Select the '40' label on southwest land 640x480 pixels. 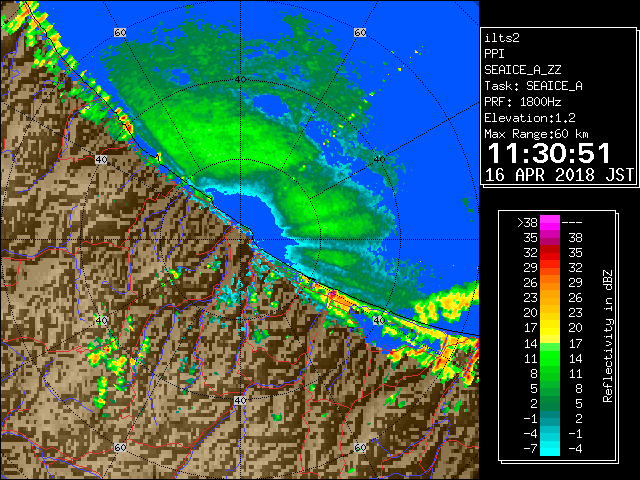click(x=101, y=320)
